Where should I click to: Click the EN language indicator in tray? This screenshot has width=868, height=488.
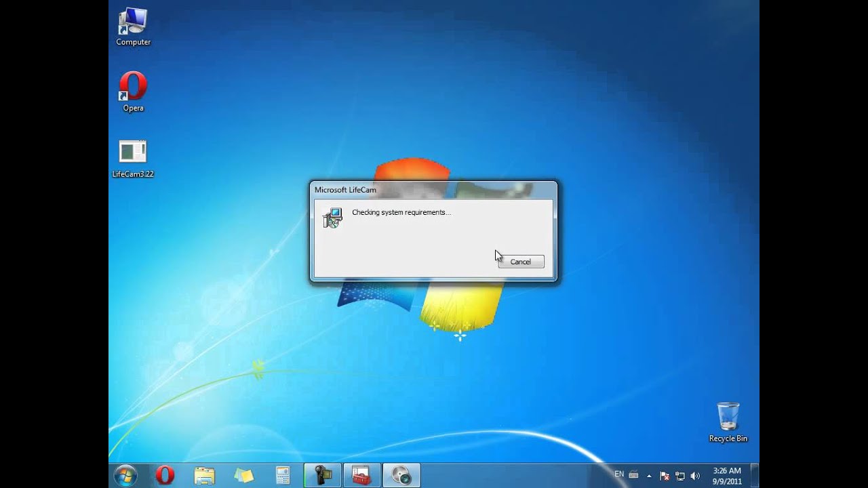619,474
